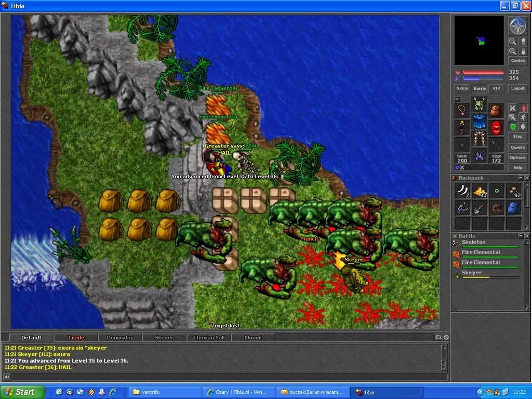The width and height of the screenshot is (532, 399).
Task: Click the Centre minimap button
Action: click(518, 61)
